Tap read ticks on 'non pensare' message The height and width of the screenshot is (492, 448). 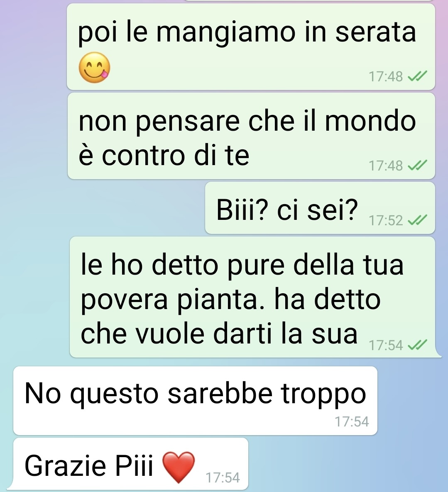[417, 165]
